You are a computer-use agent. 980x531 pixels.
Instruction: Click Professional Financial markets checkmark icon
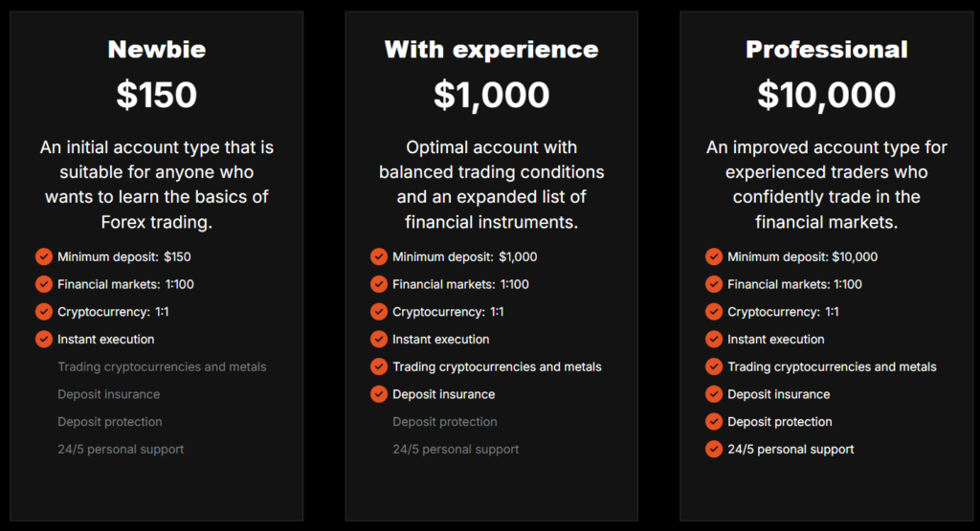click(x=714, y=284)
